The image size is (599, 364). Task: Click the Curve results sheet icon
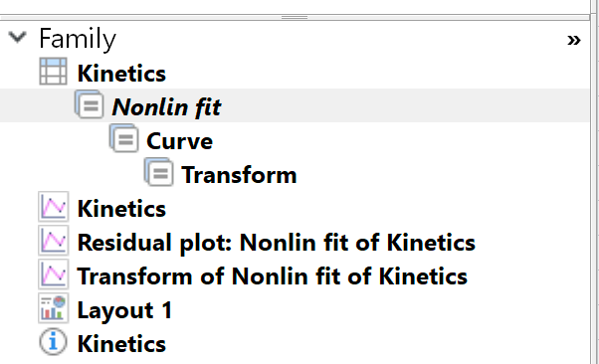123,138
